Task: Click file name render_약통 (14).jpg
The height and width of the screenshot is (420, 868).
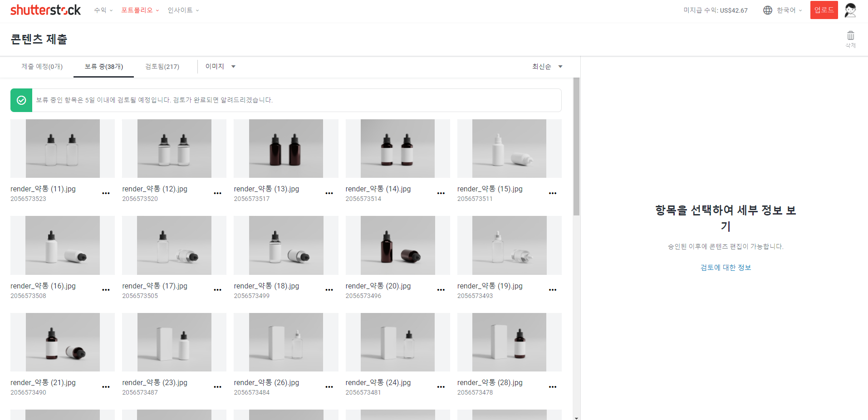Action: (378, 189)
